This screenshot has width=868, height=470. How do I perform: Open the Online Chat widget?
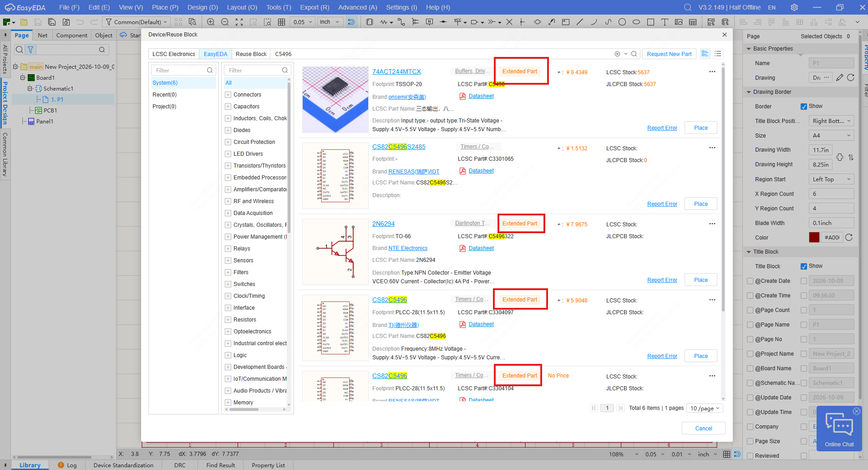click(x=839, y=429)
